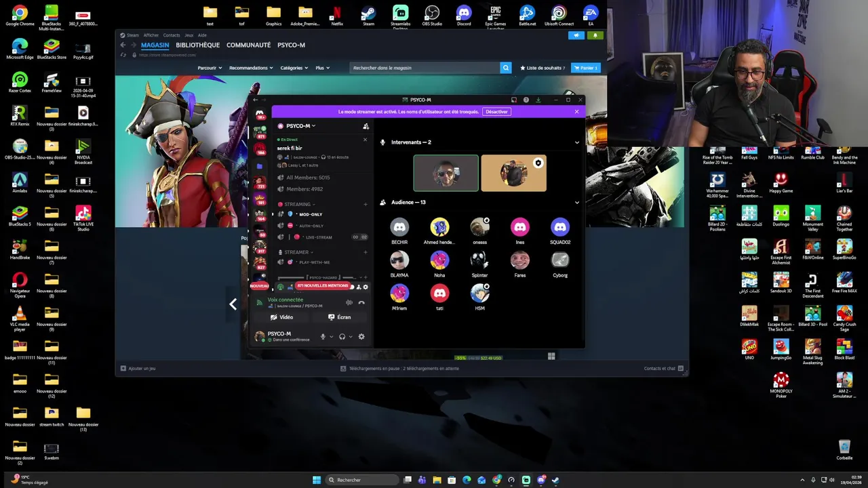This screenshot has width=868, height=488.
Task: Click Steam store search magnifier button
Action: point(505,68)
